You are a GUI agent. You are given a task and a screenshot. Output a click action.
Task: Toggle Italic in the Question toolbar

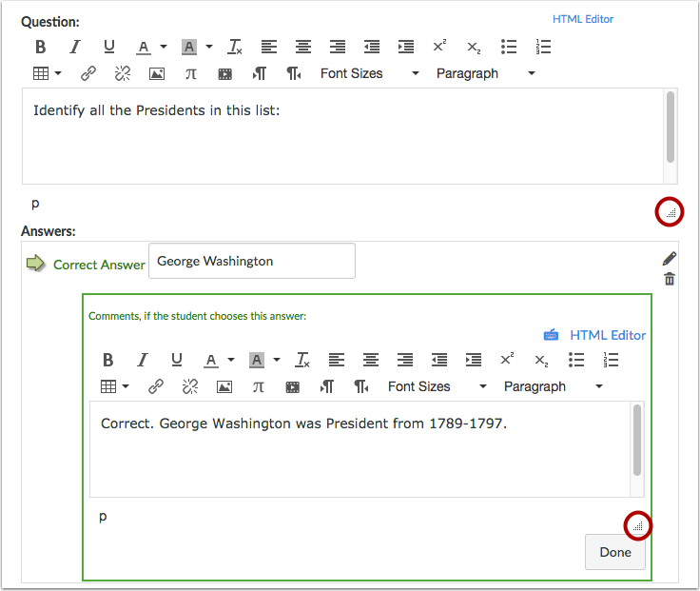coord(75,47)
